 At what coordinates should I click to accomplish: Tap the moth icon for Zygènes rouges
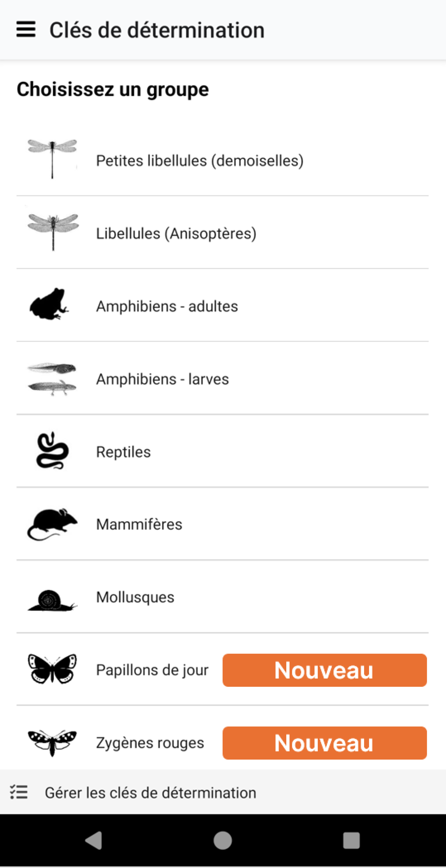(x=52, y=742)
